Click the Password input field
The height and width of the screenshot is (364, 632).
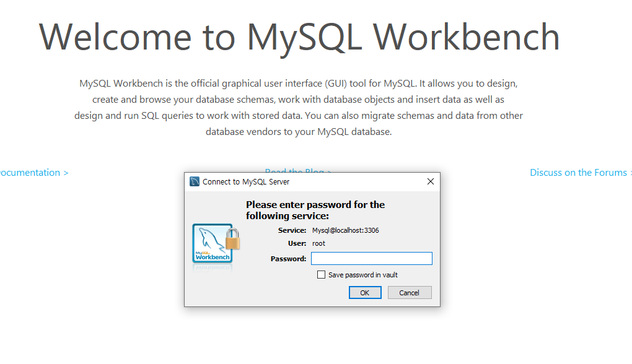pyautogui.click(x=371, y=259)
